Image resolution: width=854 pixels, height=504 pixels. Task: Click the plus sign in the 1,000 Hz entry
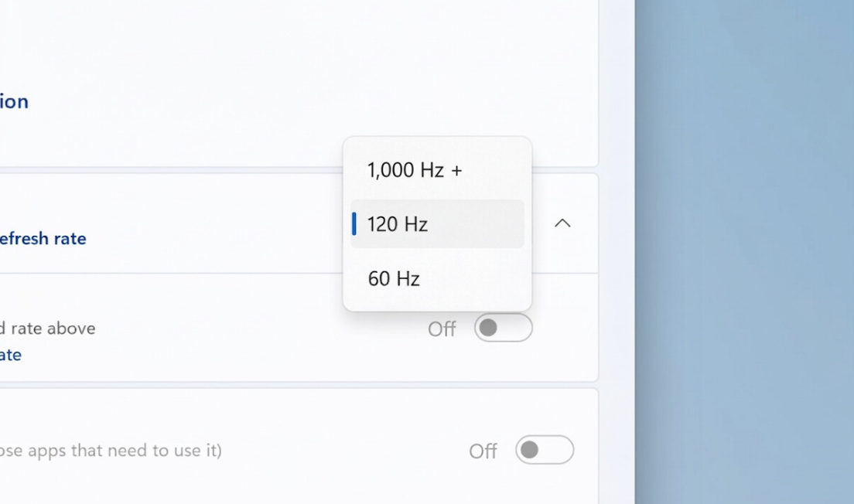click(x=456, y=171)
